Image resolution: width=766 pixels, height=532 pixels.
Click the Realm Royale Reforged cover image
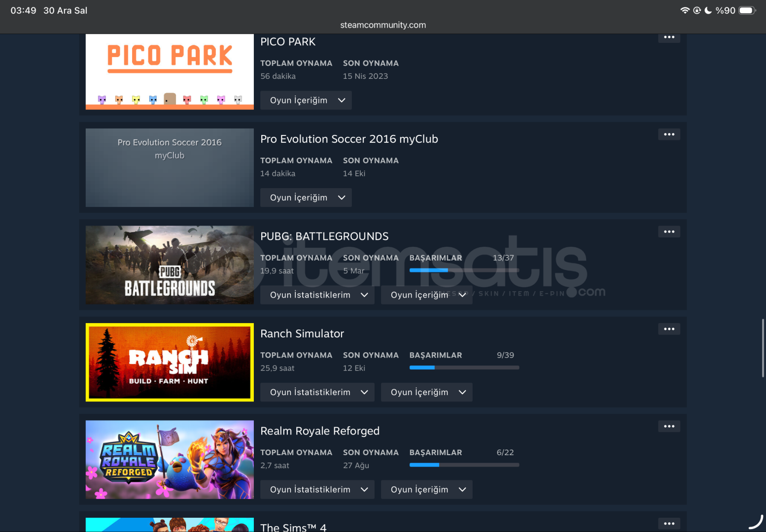pos(170,460)
